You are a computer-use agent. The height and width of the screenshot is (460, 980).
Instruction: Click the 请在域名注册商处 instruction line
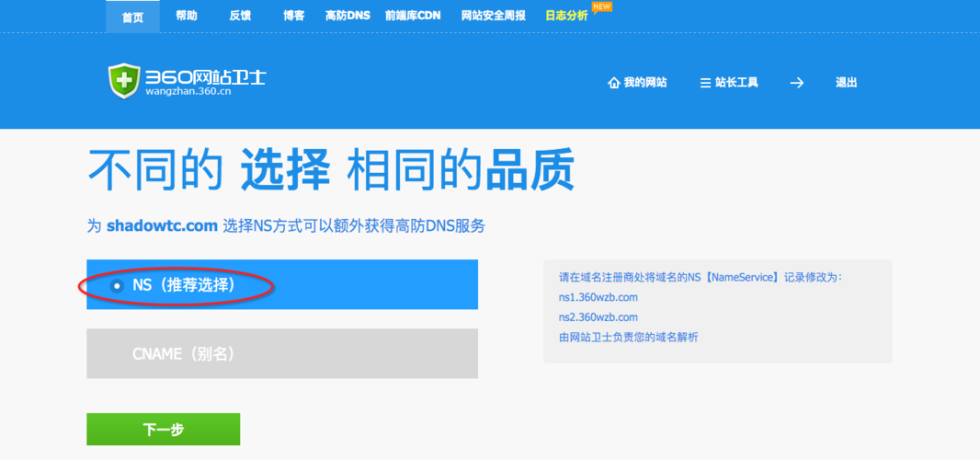click(701, 277)
